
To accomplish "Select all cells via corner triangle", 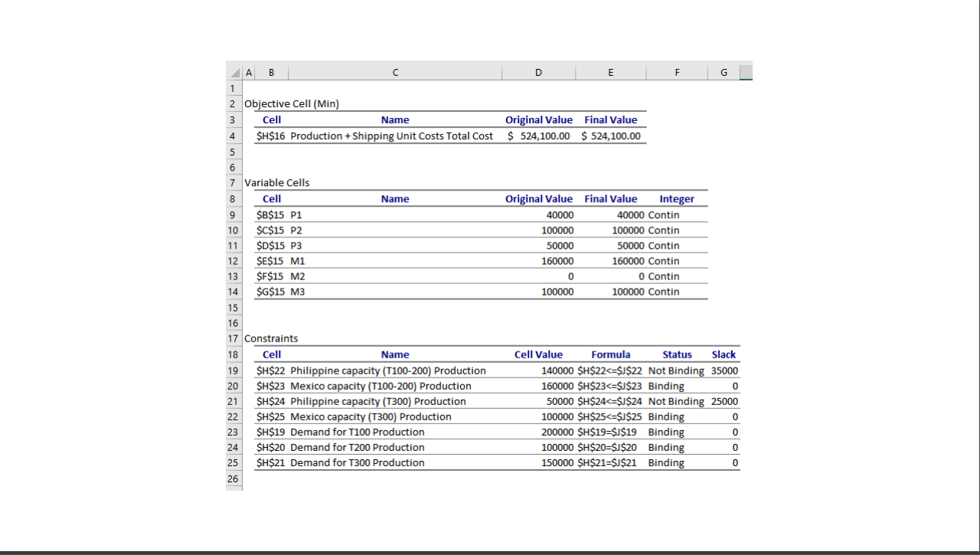I will [234, 73].
